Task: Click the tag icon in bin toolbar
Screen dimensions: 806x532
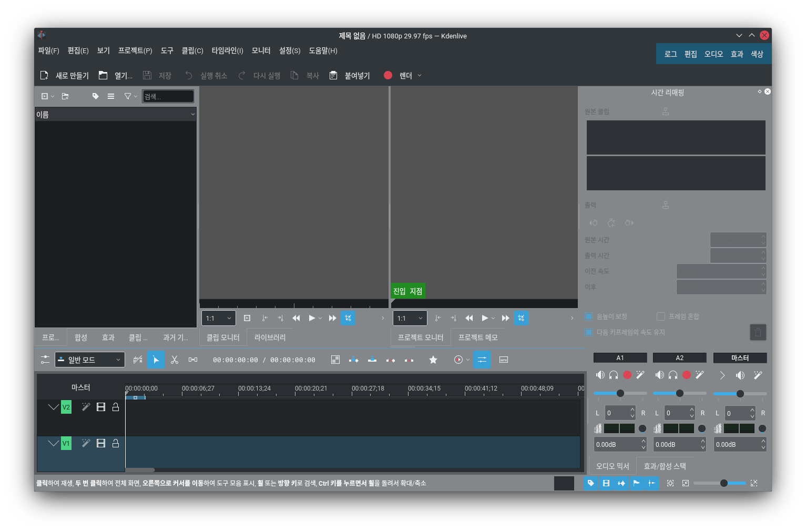Action: click(95, 96)
